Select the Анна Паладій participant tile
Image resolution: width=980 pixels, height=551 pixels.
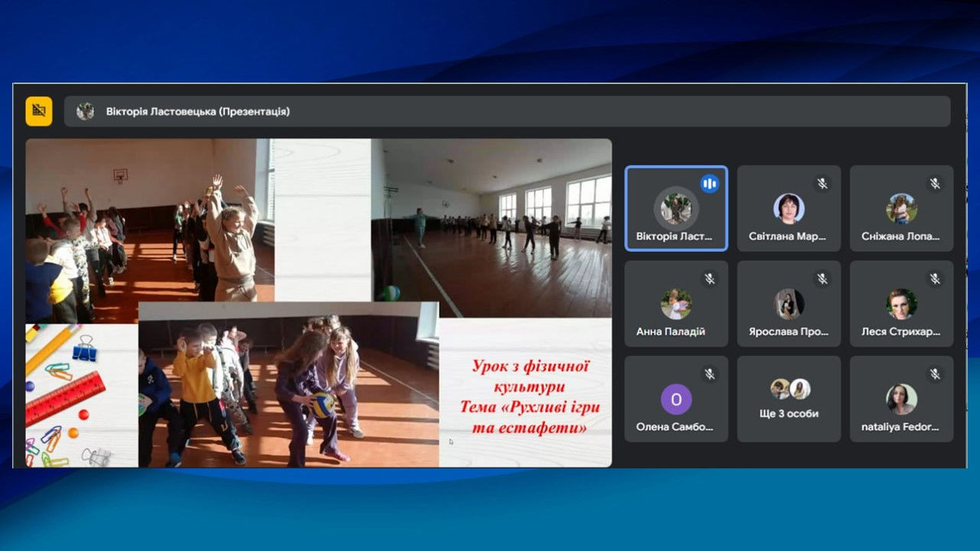pyautogui.click(x=676, y=304)
